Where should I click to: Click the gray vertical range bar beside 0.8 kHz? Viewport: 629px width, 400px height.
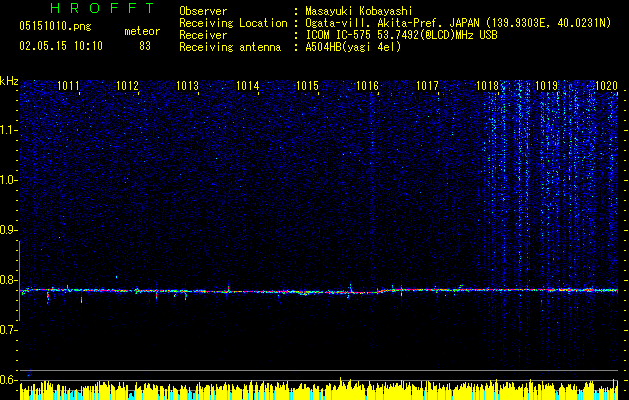pyautogui.click(x=19, y=281)
